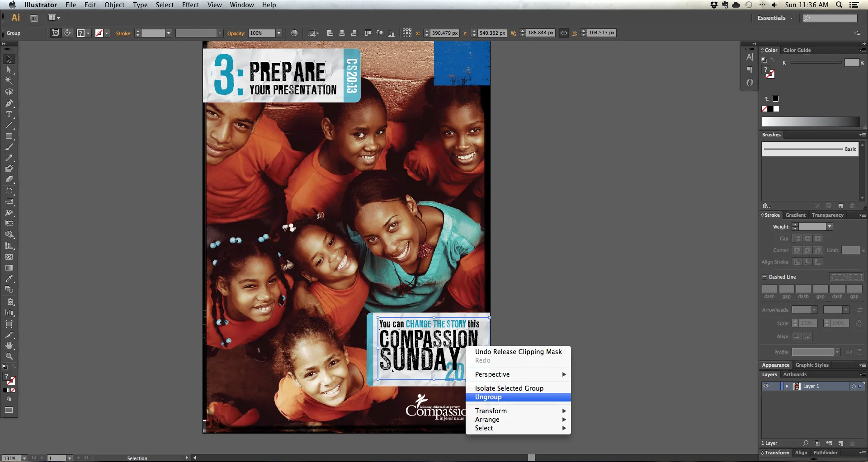The image size is (868, 462).
Task: Open the fill color dropdown arrow
Action: pos(88,33)
